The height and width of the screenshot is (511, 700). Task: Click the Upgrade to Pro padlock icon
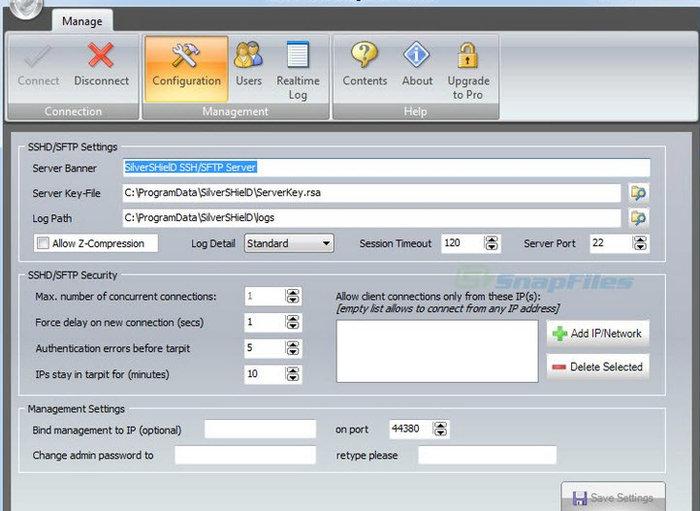coord(468,55)
